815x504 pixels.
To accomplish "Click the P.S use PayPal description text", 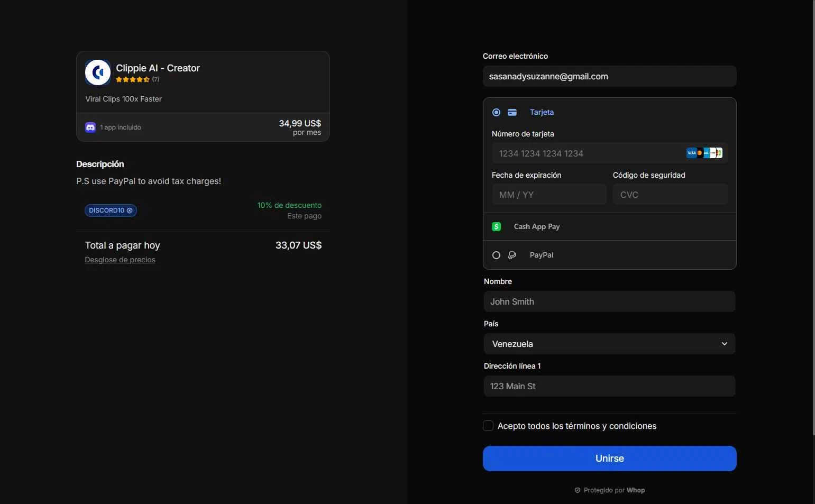I will 149,181.
